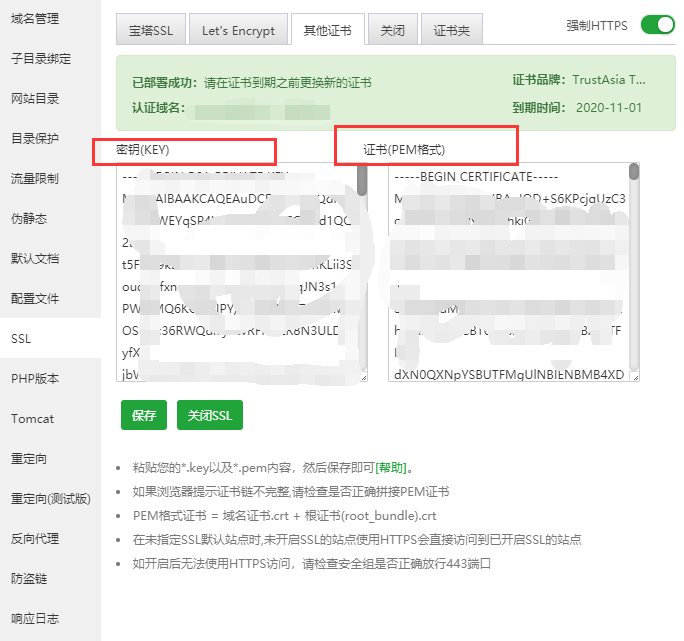This screenshot has width=684, height=641.
Task: Switch to the 宝塔SSL tab
Action: pyautogui.click(x=150, y=31)
